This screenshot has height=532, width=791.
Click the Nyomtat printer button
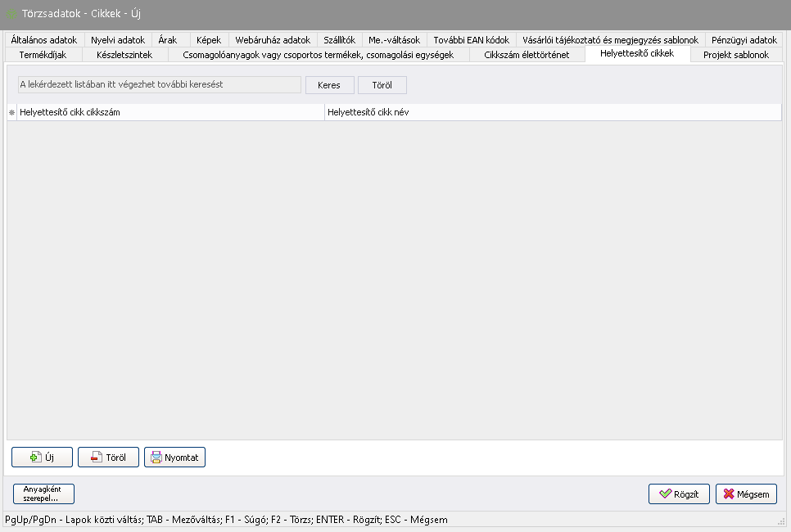click(x=174, y=458)
